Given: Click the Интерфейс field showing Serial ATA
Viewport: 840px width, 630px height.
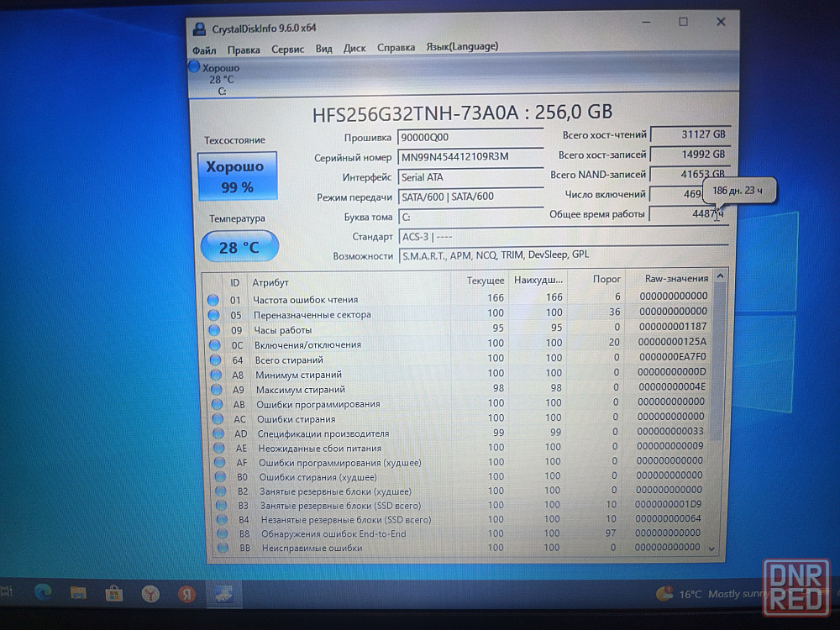Looking at the screenshot, I should 471,177.
